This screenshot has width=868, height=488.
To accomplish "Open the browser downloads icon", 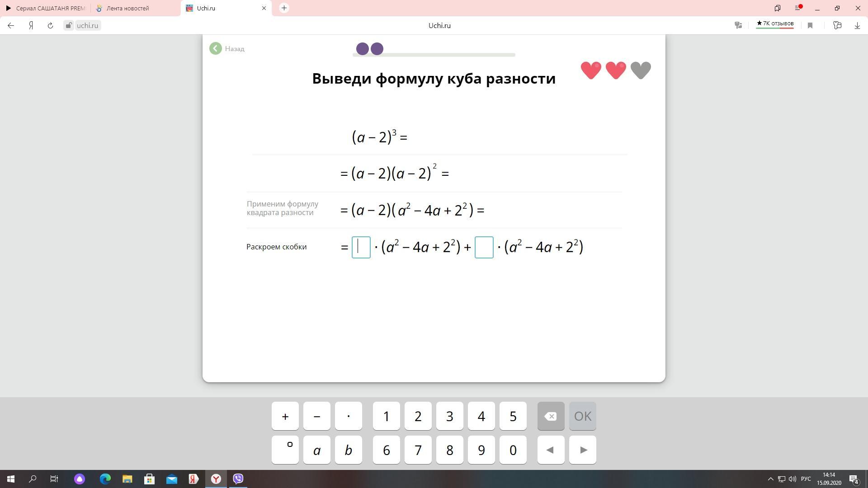I will click(x=857, y=26).
